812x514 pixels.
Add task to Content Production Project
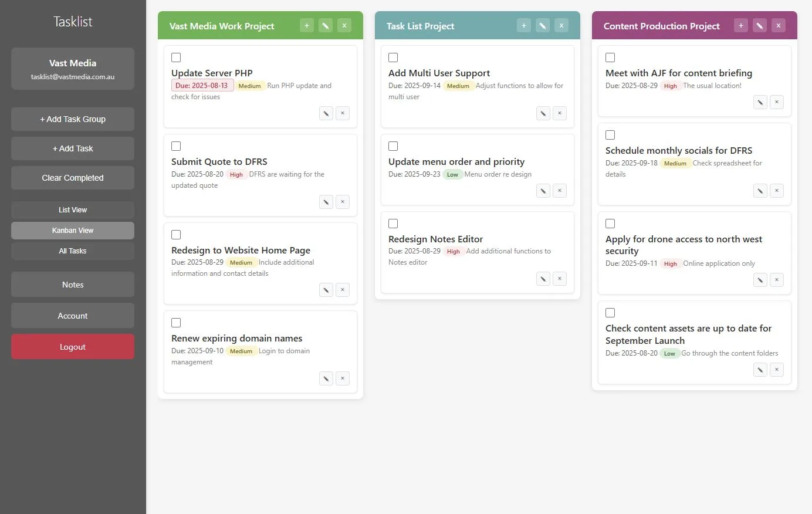click(x=741, y=25)
